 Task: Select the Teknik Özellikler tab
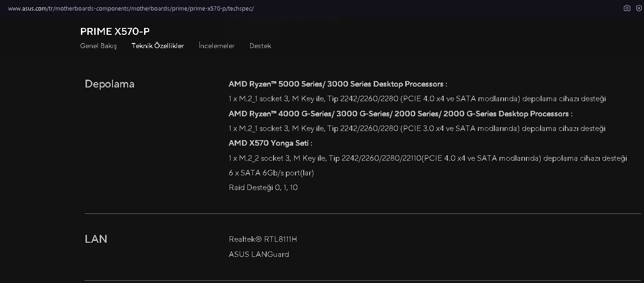(158, 46)
